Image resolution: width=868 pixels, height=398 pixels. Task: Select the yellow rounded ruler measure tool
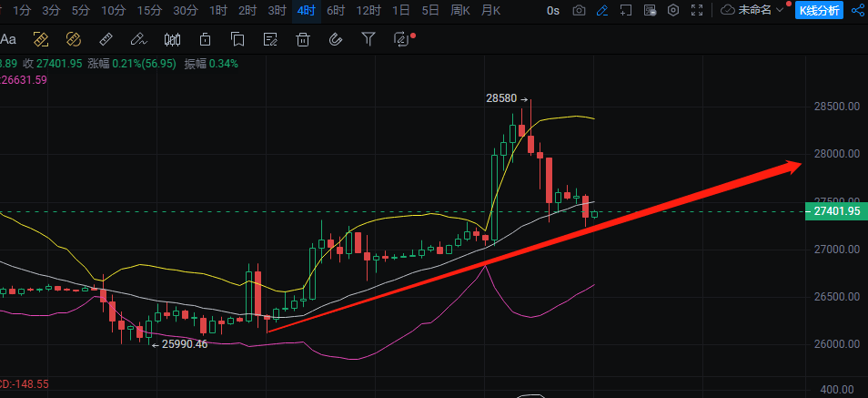pos(73,39)
